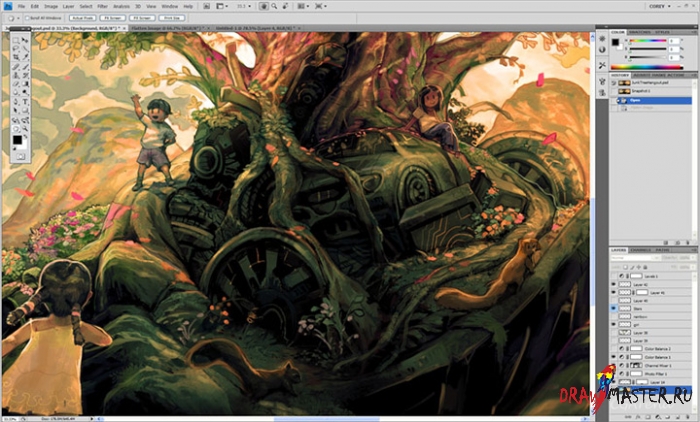
Task: Select the Eraser tool
Action: (x=15, y=84)
